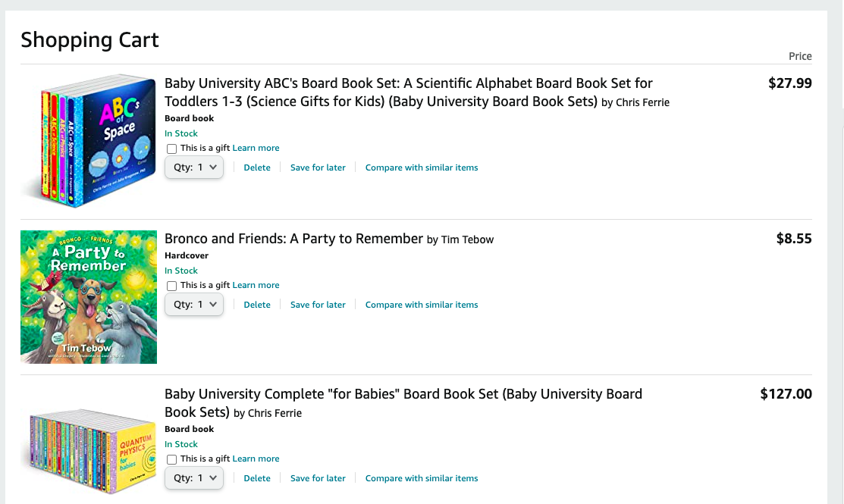
Task: Open quantity dropdown for Bronco and Friends
Action: (194, 305)
